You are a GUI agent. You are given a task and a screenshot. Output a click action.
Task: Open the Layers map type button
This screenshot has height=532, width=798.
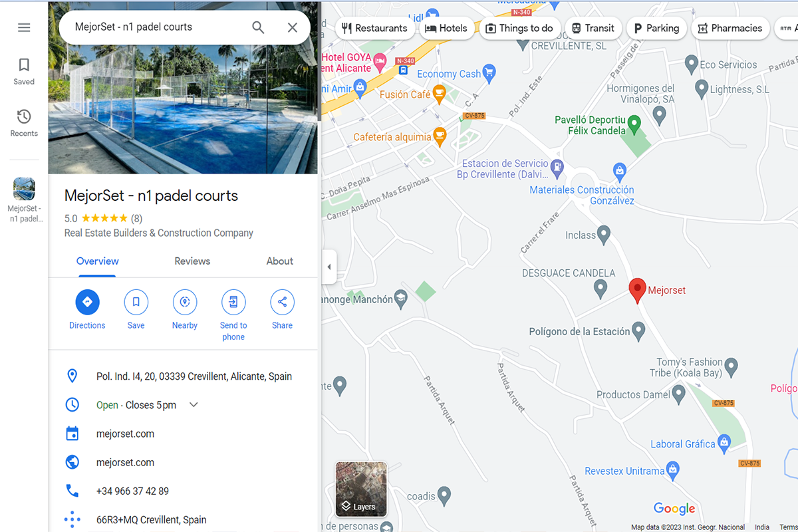point(361,489)
